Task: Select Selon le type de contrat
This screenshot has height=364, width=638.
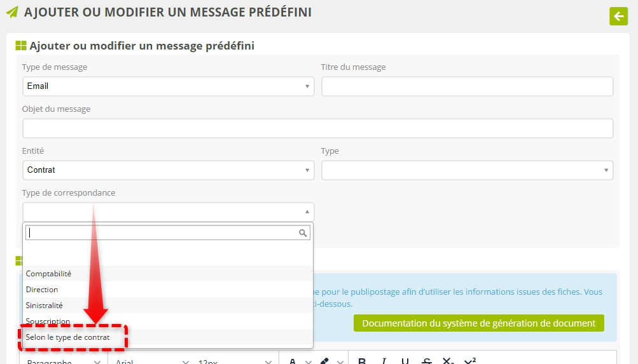Action: 68,337
